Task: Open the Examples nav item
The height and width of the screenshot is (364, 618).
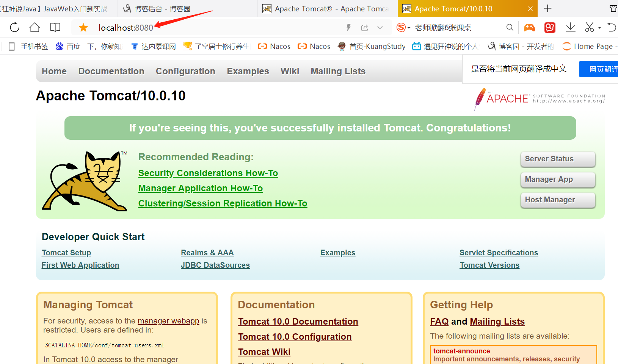Action: (248, 71)
